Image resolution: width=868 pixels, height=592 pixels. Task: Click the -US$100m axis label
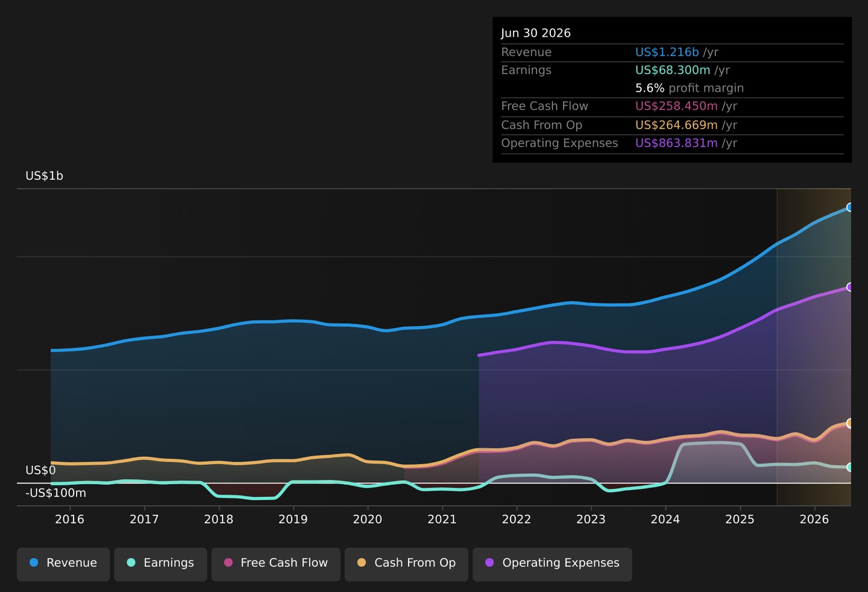pyautogui.click(x=55, y=493)
